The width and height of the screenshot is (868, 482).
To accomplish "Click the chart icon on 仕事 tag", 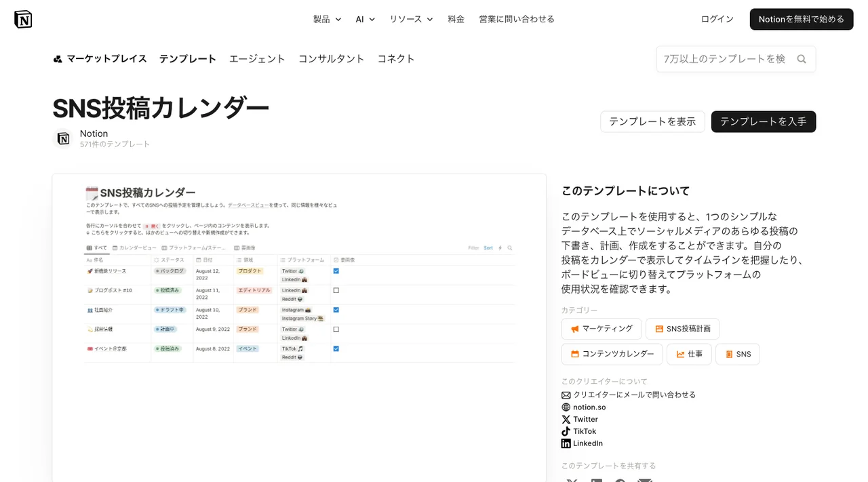I will pos(681,354).
